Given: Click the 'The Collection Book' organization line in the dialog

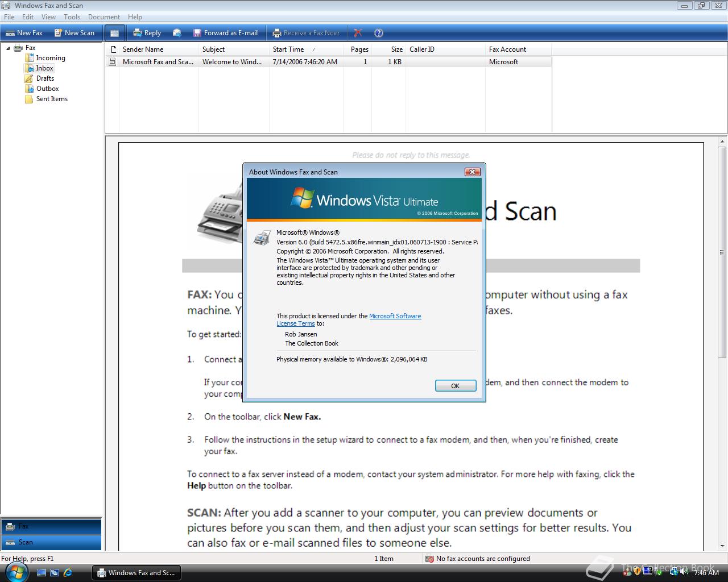Looking at the screenshot, I should click(x=312, y=343).
